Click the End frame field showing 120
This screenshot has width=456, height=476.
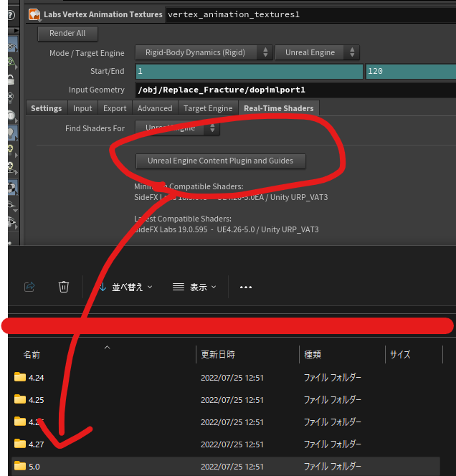pyautogui.click(x=411, y=72)
